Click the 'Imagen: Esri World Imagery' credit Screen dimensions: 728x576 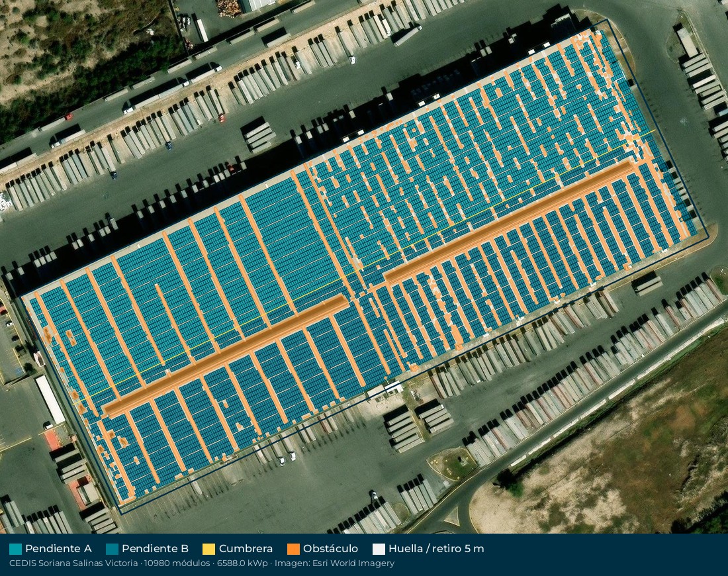[x=335, y=563]
